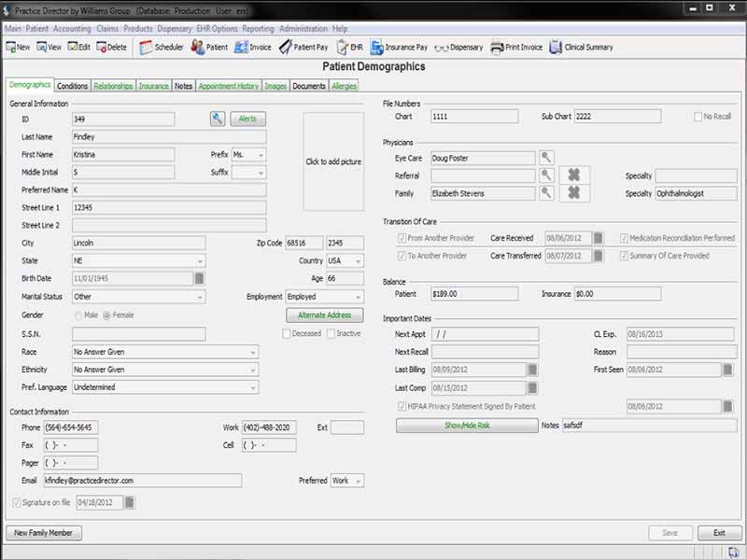Image resolution: width=747 pixels, height=560 pixels.
Task: Click the search icon beside patient ID
Action: (x=218, y=119)
